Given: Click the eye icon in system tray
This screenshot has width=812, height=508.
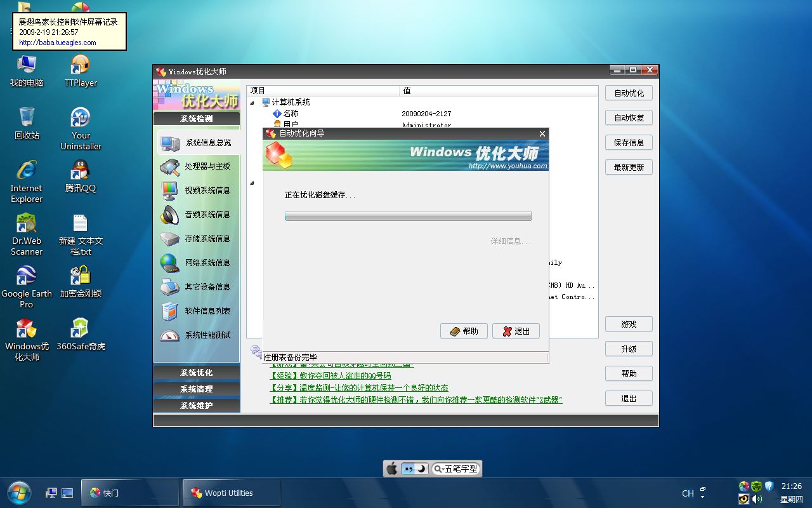Looking at the screenshot, I should pyautogui.click(x=744, y=499).
